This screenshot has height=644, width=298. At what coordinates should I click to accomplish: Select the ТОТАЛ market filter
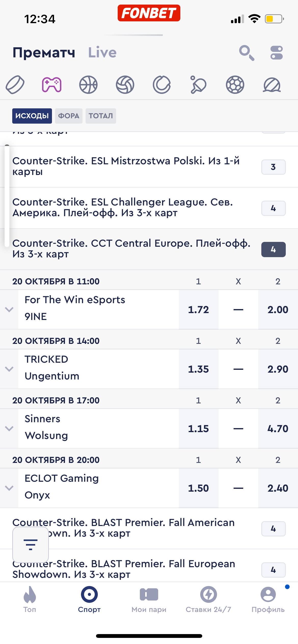coord(101,116)
